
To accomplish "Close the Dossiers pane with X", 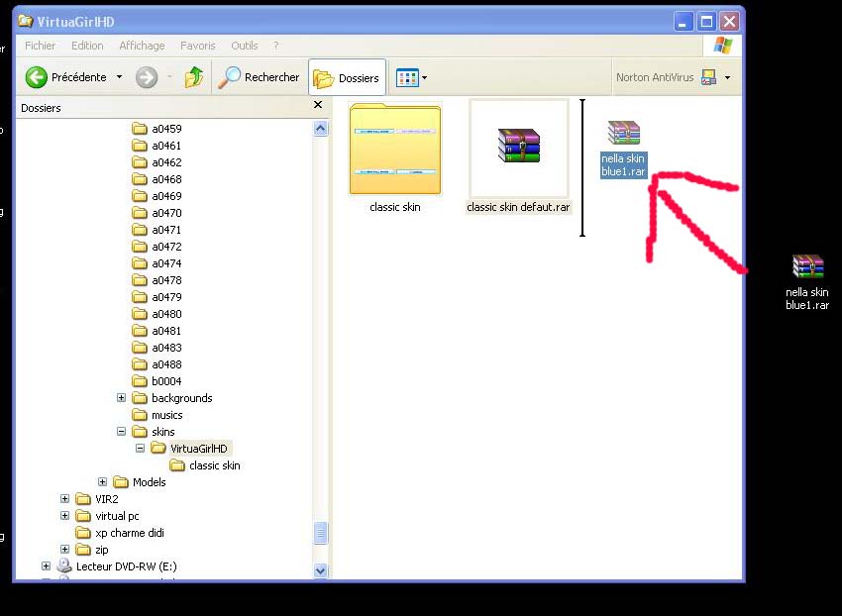I will [318, 105].
